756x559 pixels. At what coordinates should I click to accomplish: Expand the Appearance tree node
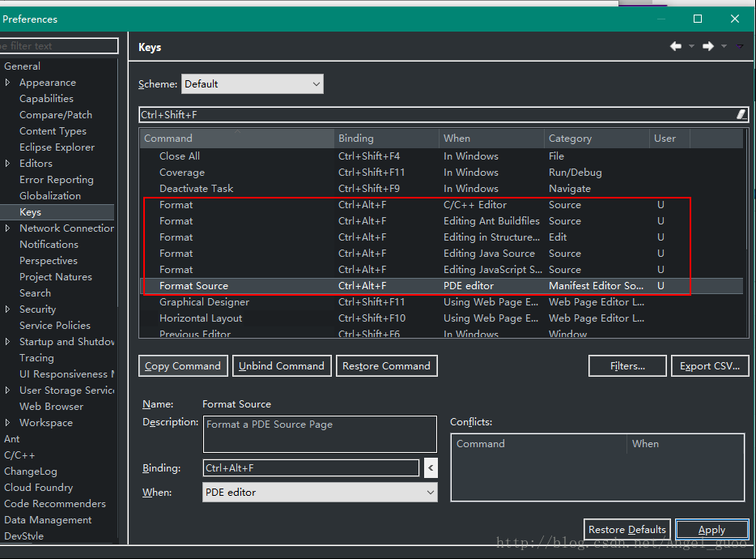click(7, 83)
